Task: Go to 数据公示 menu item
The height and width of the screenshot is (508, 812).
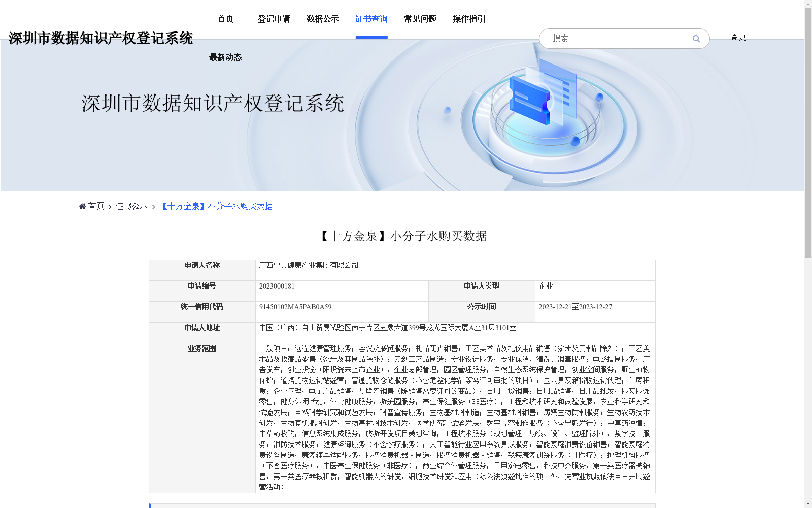Action: point(323,19)
